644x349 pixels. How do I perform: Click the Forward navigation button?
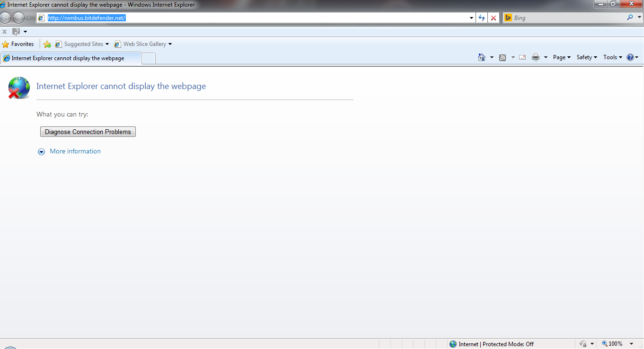(18, 18)
